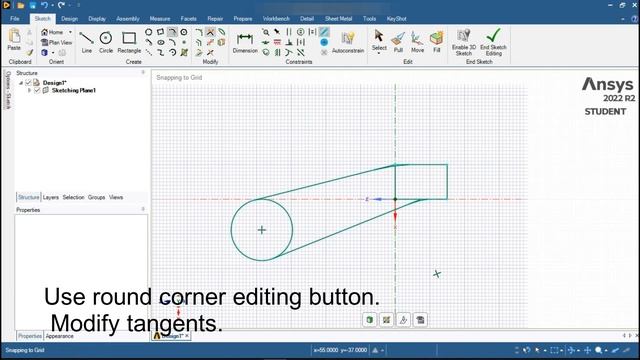Click the Home view button

[52, 32]
